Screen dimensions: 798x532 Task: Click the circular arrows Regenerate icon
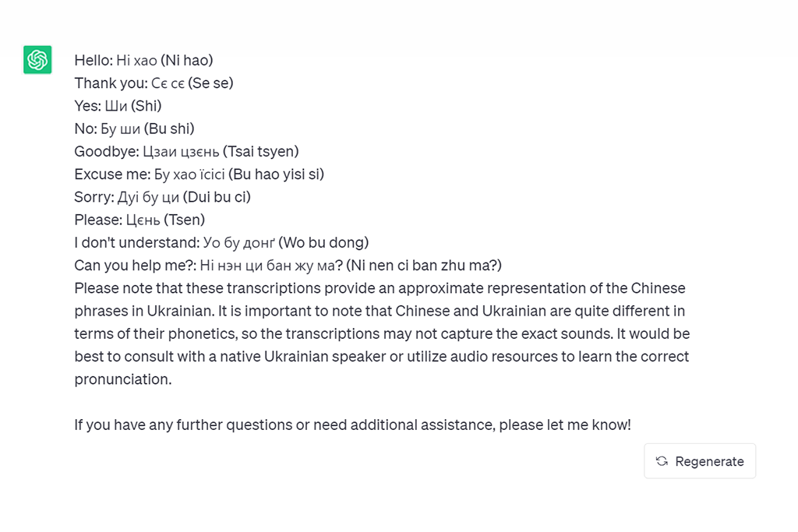pos(662,461)
